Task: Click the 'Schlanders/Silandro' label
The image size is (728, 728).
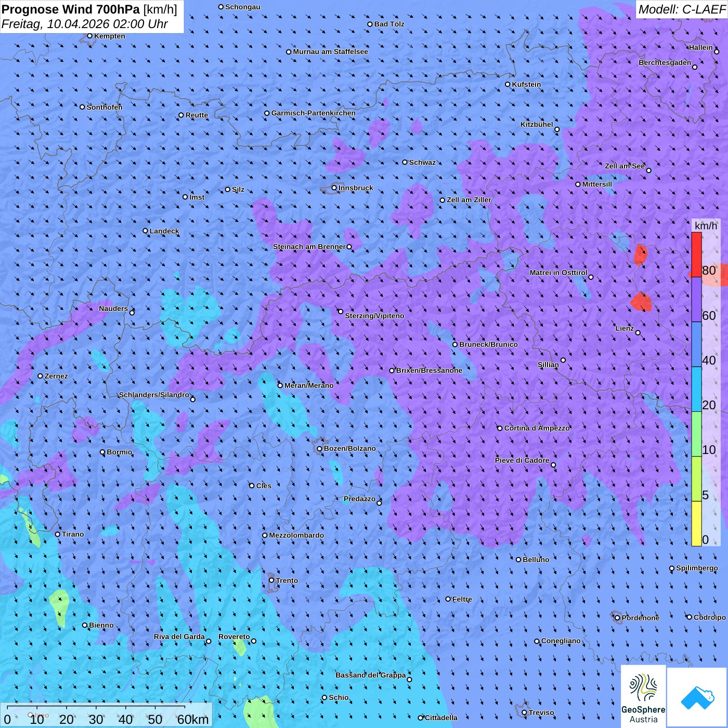Action: [x=154, y=395]
